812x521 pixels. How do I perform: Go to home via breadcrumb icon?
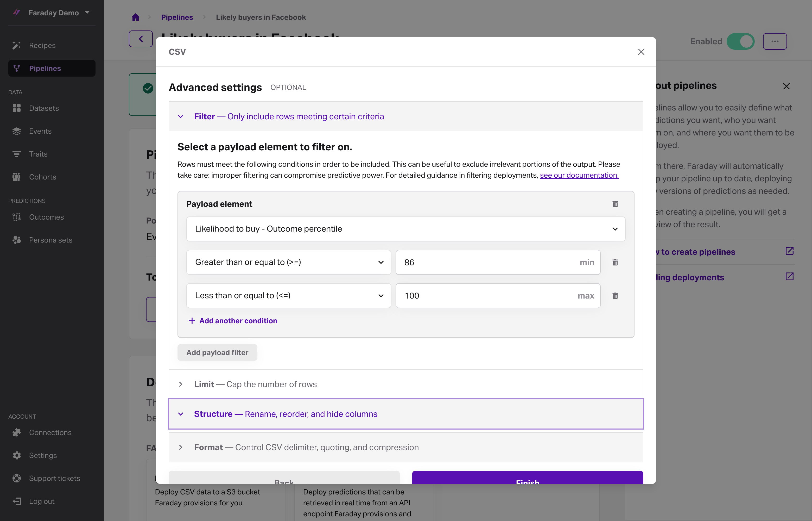(x=136, y=17)
